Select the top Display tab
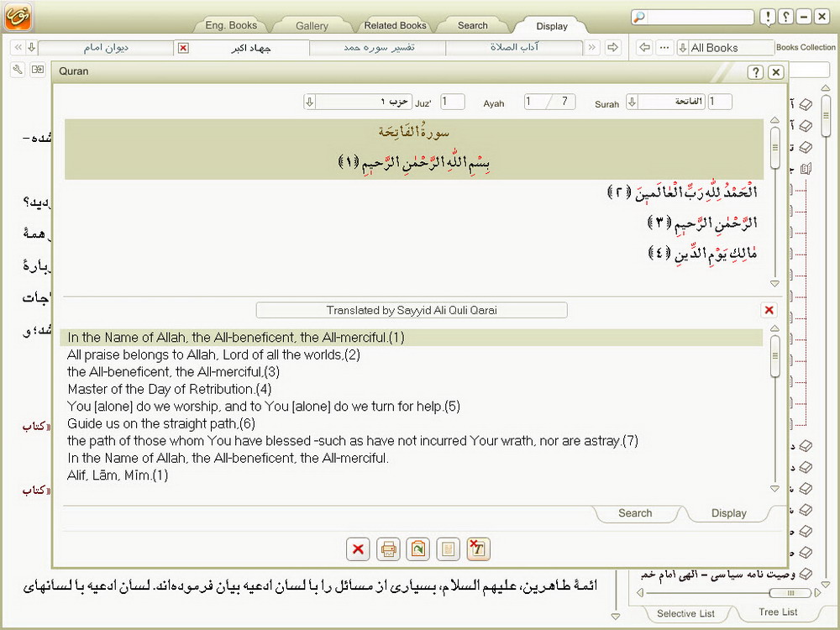The height and width of the screenshot is (630, 840). [552, 26]
